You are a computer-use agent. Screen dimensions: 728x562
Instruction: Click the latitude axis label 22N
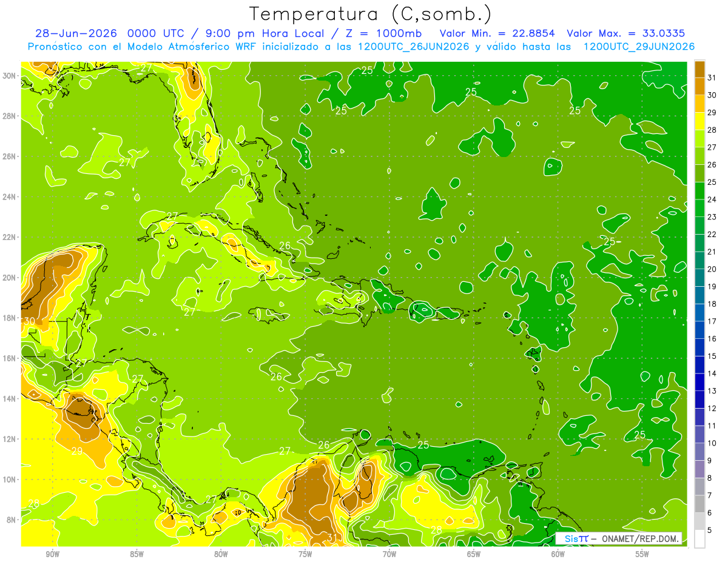point(10,237)
